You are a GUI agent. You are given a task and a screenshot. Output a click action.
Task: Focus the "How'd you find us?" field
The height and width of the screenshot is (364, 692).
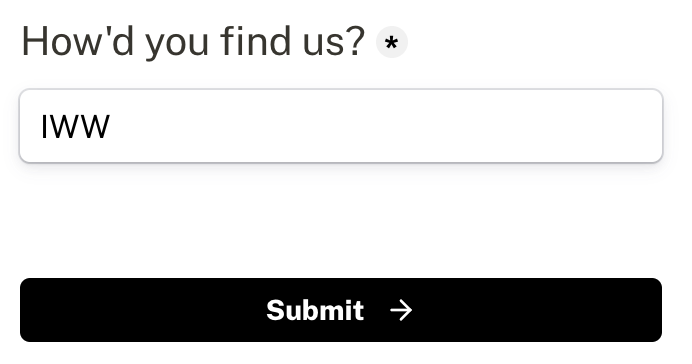pos(341,126)
